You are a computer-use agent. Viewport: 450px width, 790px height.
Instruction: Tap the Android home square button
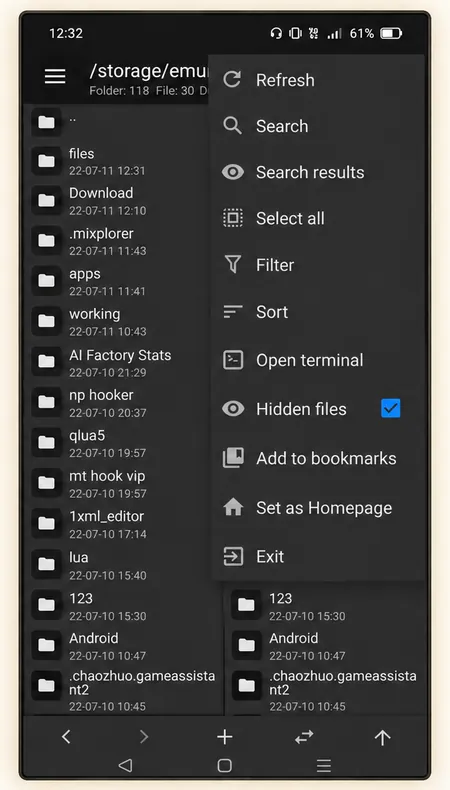225,766
